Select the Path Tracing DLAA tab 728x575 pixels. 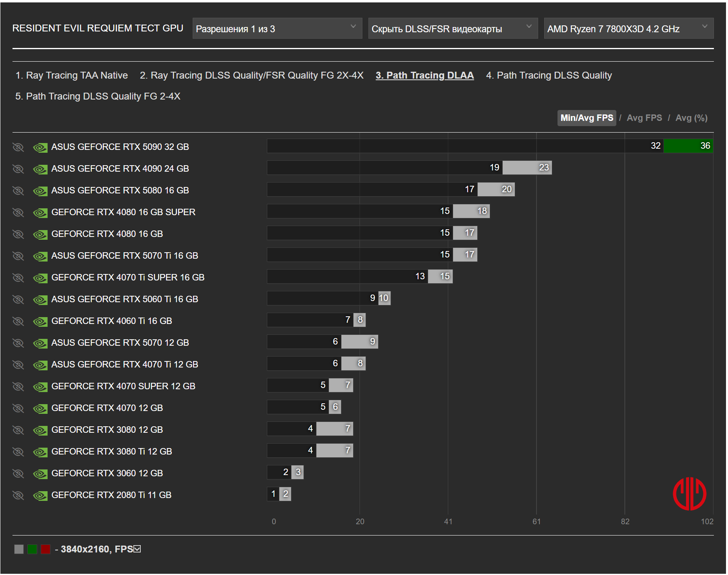point(425,75)
